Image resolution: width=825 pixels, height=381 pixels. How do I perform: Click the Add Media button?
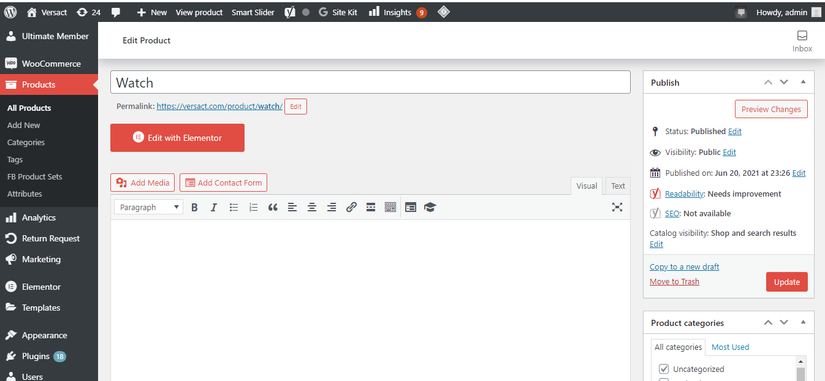(143, 183)
